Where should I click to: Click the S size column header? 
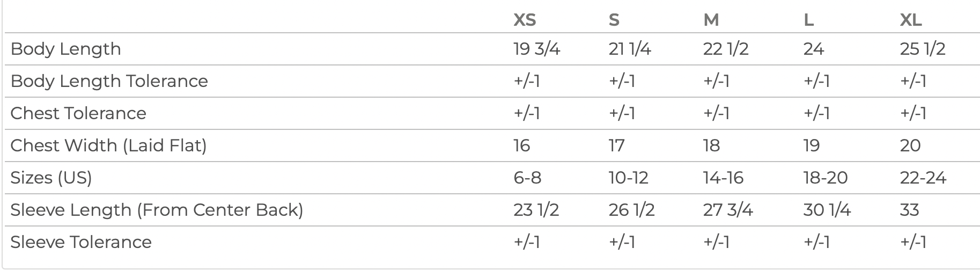tap(614, 20)
